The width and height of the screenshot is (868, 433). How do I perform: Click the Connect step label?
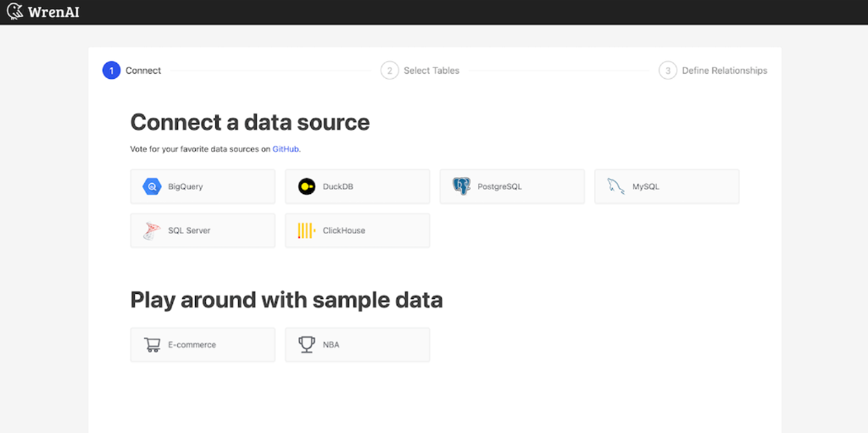pos(143,70)
